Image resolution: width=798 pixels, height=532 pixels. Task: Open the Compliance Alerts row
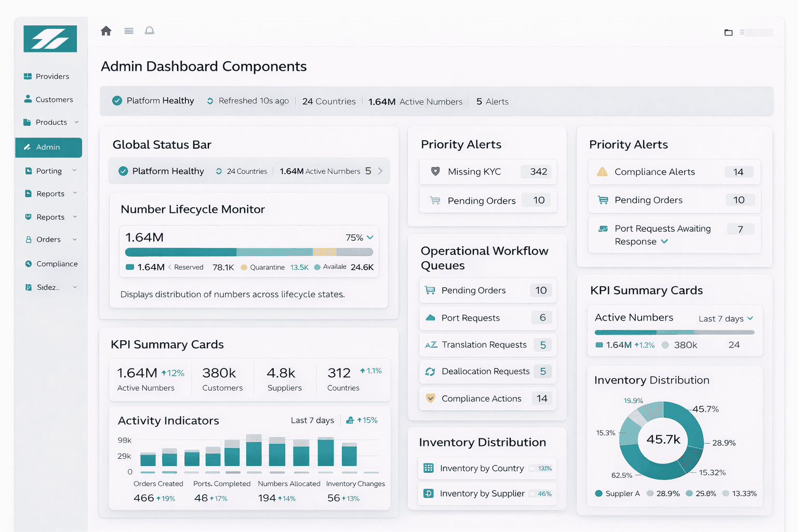click(674, 172)
